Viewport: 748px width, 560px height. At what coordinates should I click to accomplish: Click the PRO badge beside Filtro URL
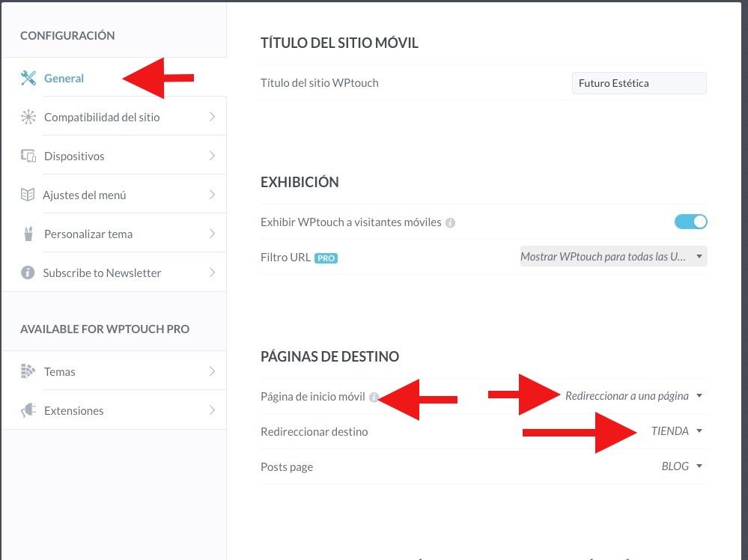tap(326, 258)
